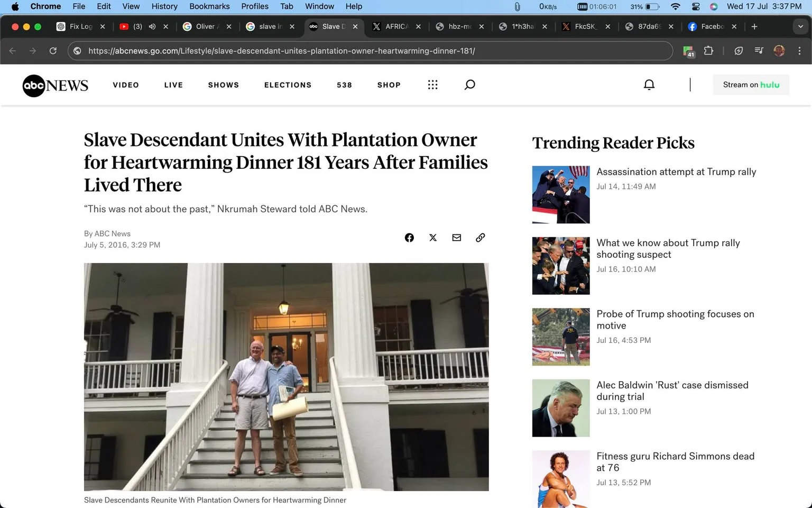Open the SHOP nav link

389,85
